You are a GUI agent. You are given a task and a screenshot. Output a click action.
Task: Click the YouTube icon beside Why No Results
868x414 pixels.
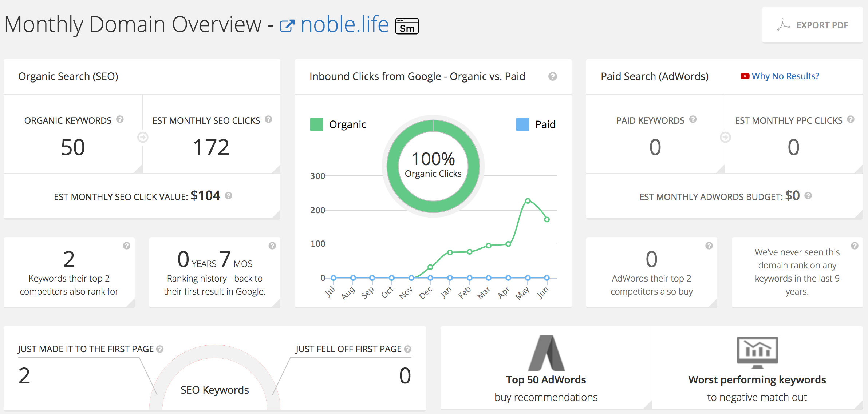(745, 76)
